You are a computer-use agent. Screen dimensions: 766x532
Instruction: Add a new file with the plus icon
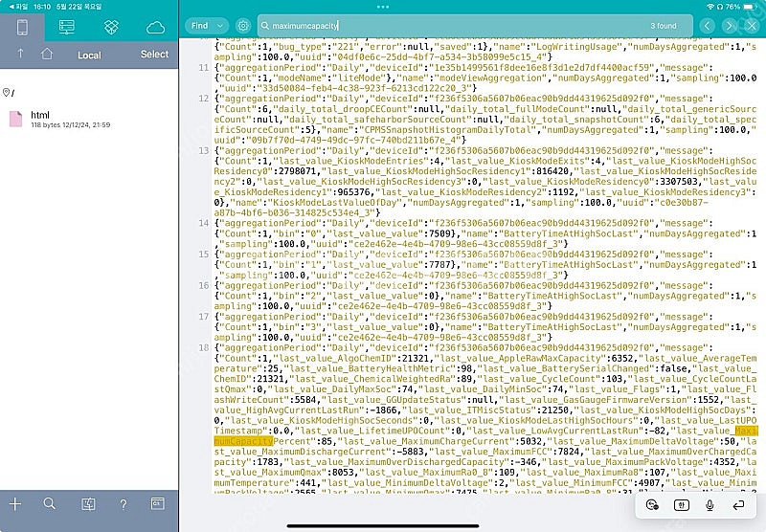coord(15,503)
